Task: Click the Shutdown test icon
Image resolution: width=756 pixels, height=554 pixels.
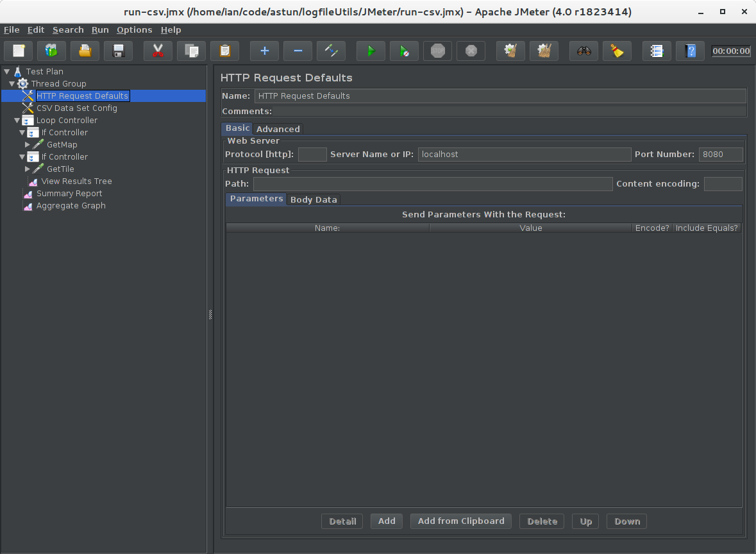Action: (471, 51)
